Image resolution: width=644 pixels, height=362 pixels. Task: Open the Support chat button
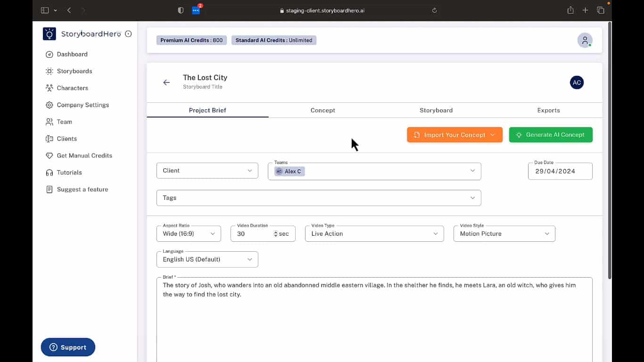(x=68, y=347)
